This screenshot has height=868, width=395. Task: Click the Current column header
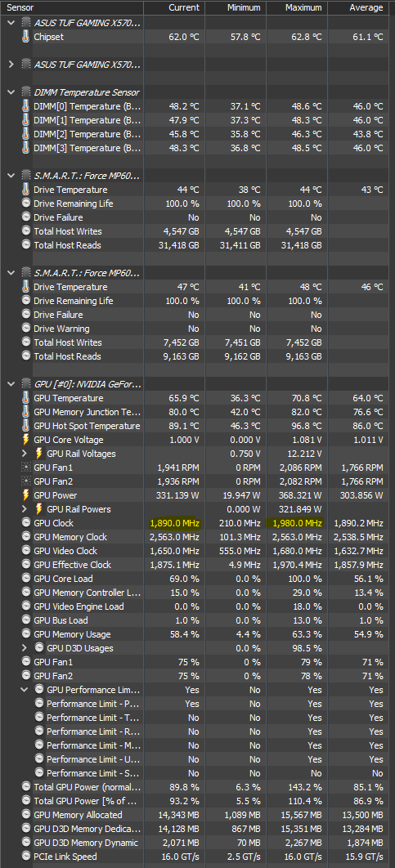pyautogui.click(x=174, y=7)
